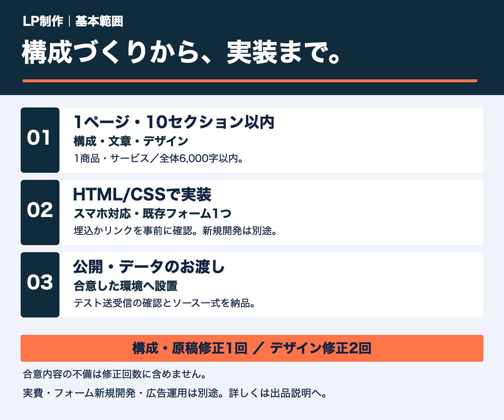Click the 'LP制作｜基本範囲' header label
The width and height of the screenshot is (504, 420).
pos(73,21)
